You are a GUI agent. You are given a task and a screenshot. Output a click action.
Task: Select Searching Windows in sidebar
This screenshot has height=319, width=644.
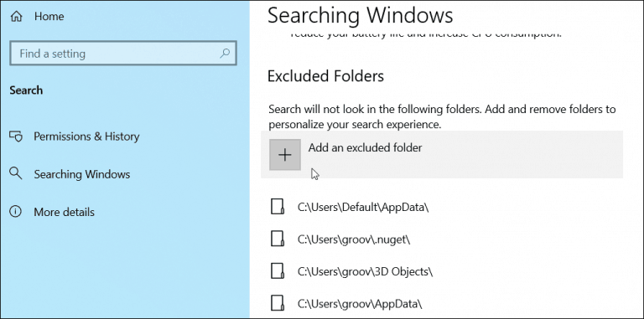click(81, 174)
